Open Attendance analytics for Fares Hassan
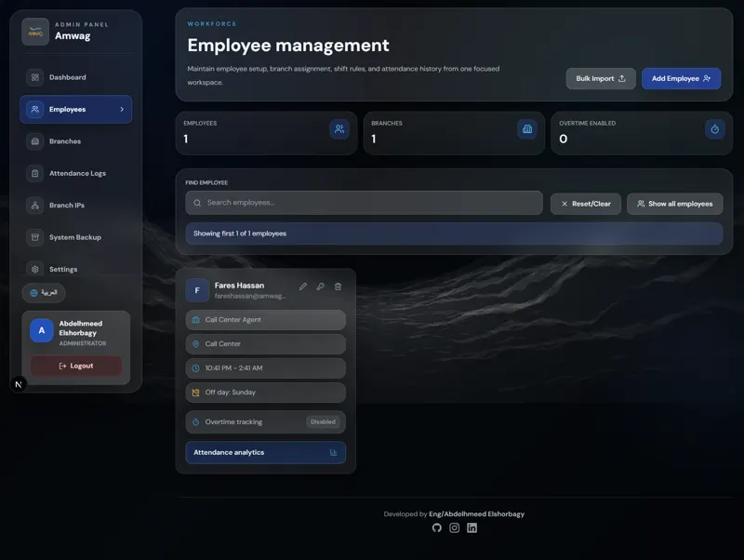744x560 pixels. pyautogui.click(x=266, y=453)
